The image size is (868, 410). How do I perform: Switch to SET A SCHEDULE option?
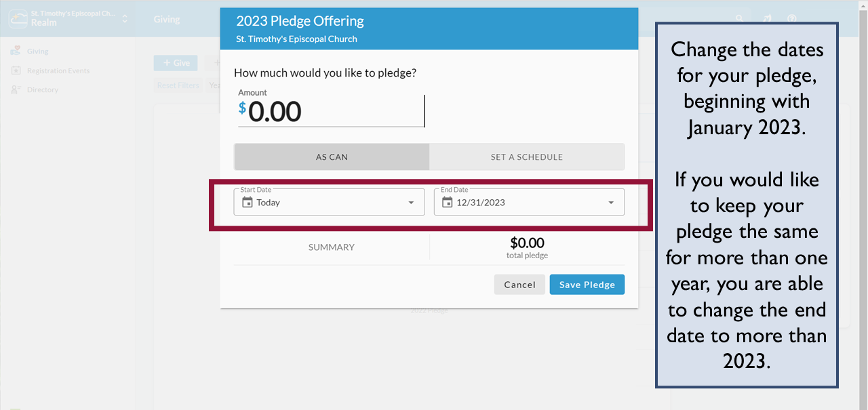click(x=527, y=157)
